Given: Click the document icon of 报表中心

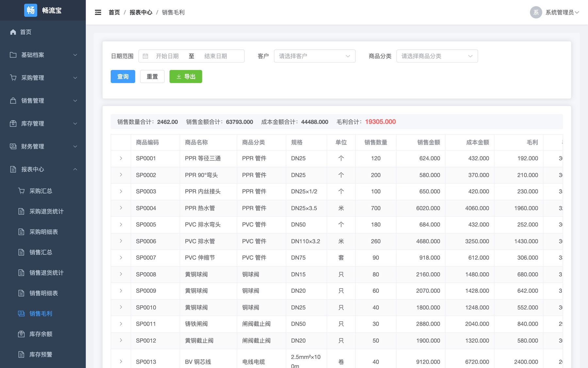Looking at the screenshot, I should coord(13,169).
